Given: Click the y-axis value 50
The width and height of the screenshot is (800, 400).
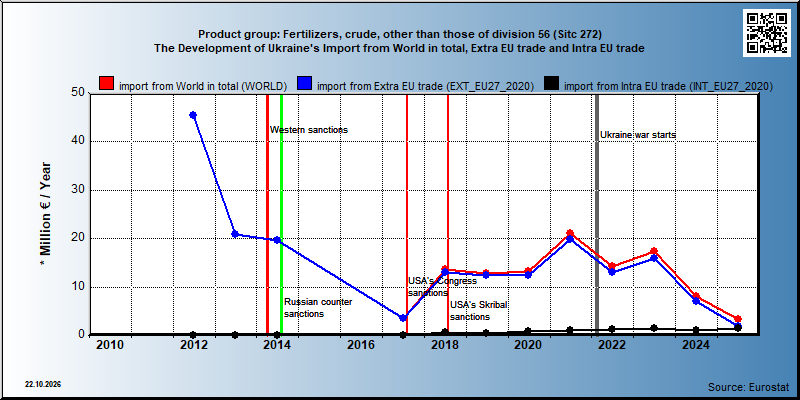Looking at the screenshot, I should 76,93.
